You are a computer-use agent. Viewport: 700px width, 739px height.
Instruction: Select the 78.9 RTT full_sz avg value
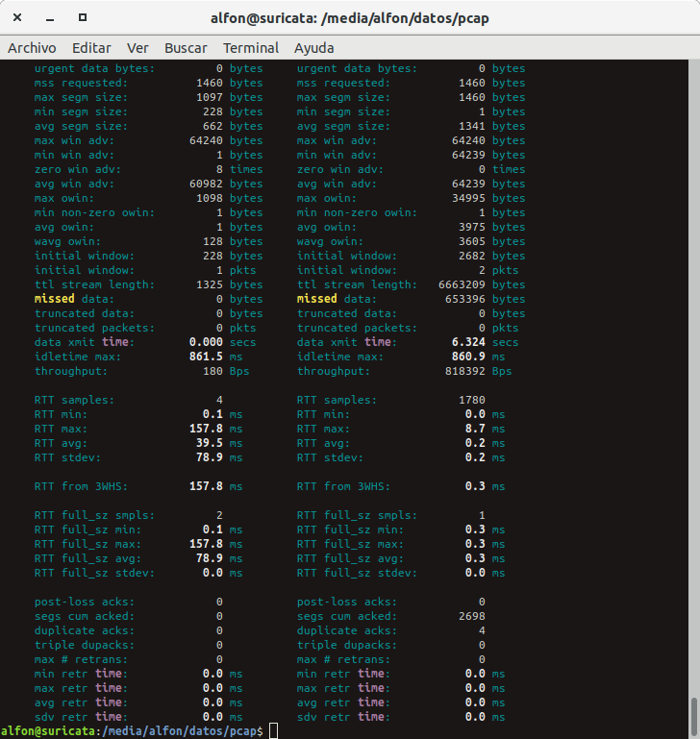pos(210,558)
